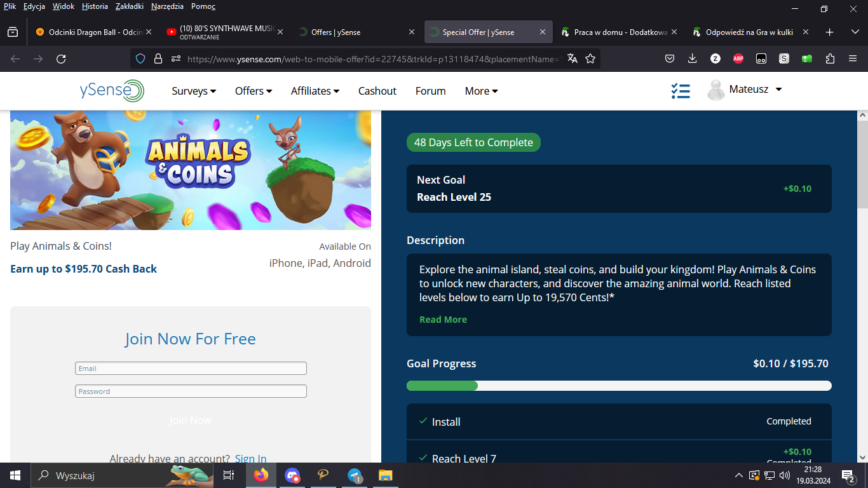Image resolution: width=868 pixels, height=488 pixels.
Task: Open File Explorer from the taskbar
Action: (x=386, y=475)
